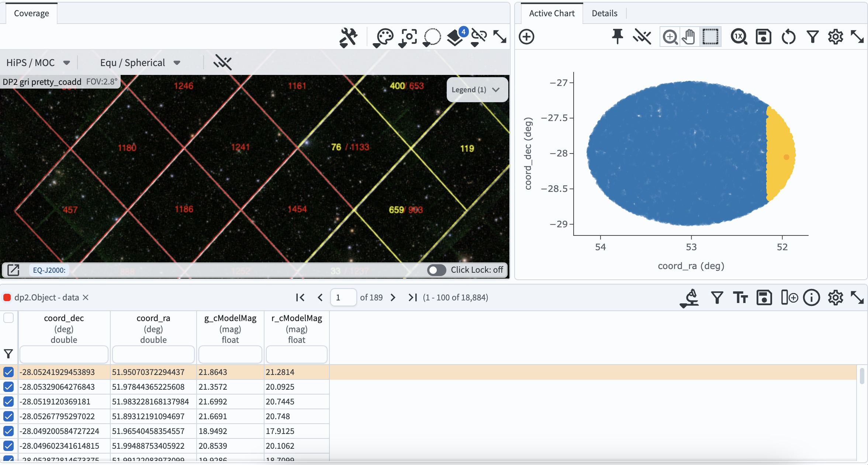
Task: Click the unselect icon beside Equ / Spherical
Action: (222, 62)
